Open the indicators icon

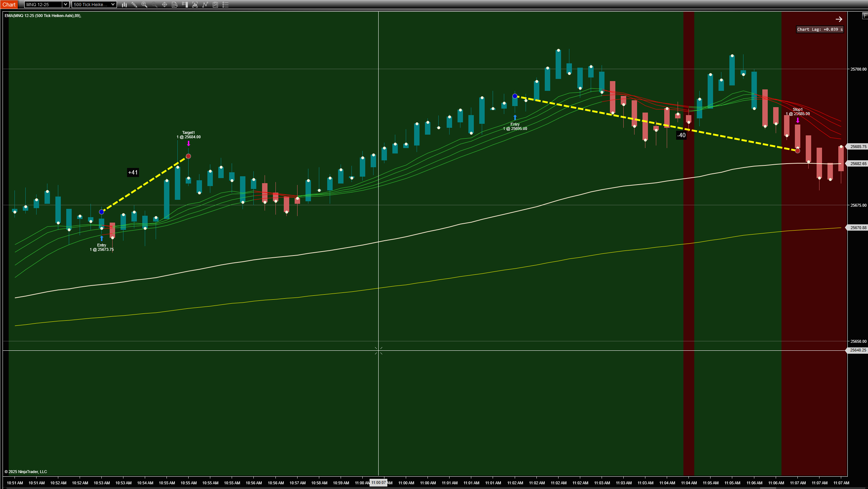[195, 5]
